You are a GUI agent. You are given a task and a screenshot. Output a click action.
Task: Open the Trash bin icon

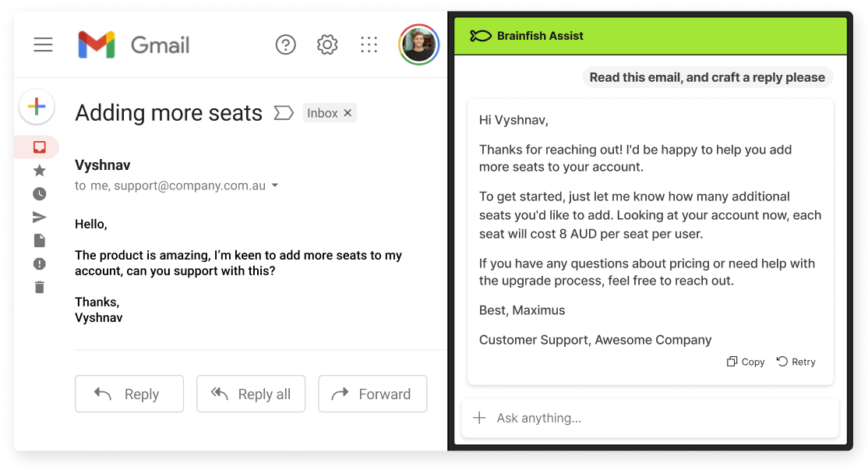pos(39,287)
